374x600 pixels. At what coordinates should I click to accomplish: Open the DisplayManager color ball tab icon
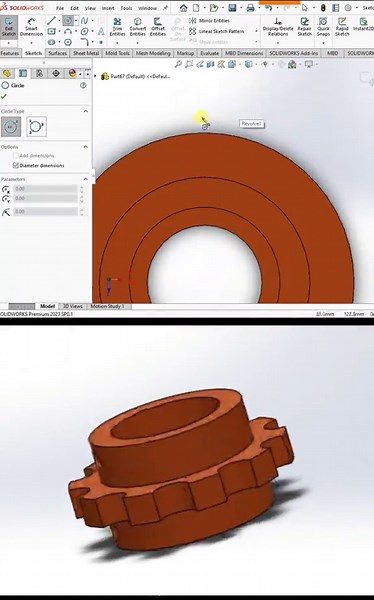pyautogui.click(x=72, y=73)
